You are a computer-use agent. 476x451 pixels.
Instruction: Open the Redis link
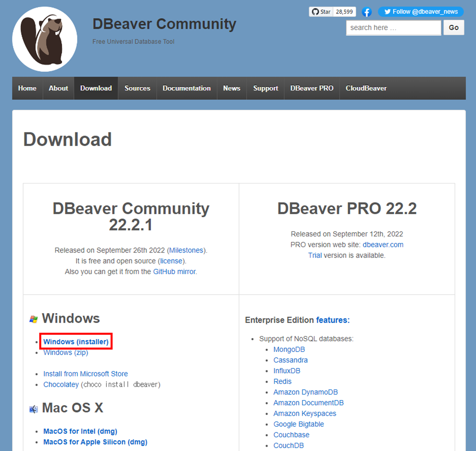coord(282,382)
